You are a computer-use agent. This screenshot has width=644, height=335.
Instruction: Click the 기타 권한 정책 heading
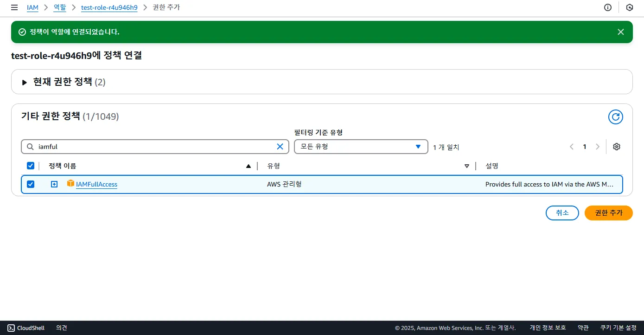point(51,116)
